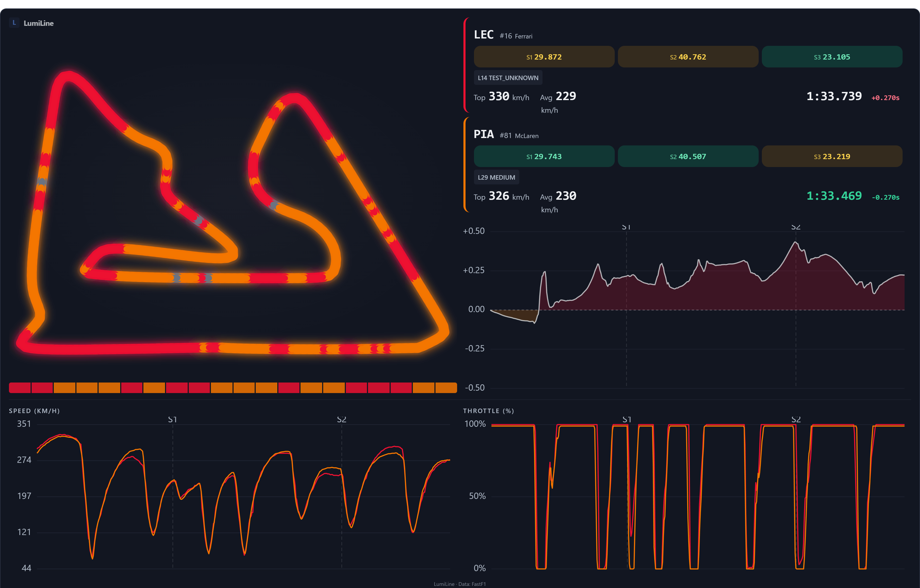This screenshot has width=920, height=588.
Task: Click S1 marker on throttle chart
Action: 627,420
